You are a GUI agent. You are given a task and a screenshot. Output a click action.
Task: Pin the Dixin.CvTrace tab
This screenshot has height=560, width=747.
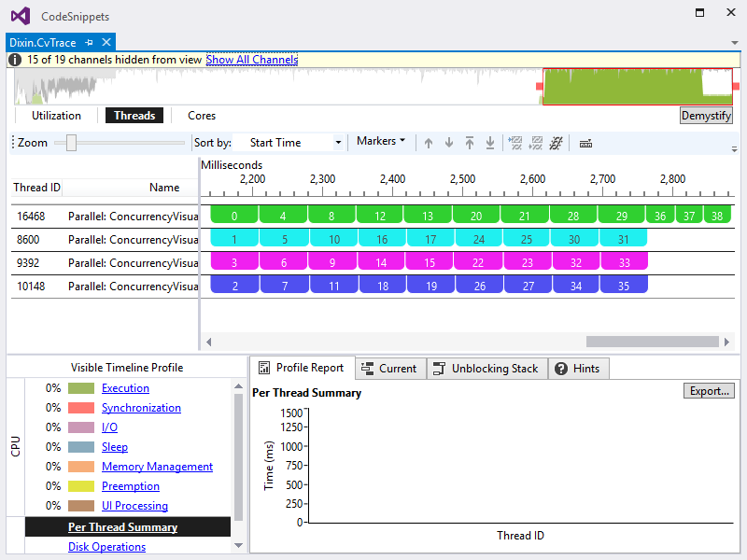click(89, 42)
